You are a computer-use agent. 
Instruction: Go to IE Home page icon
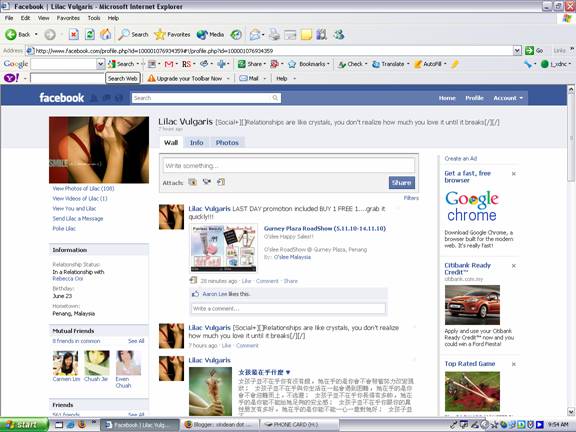point(106,35)
